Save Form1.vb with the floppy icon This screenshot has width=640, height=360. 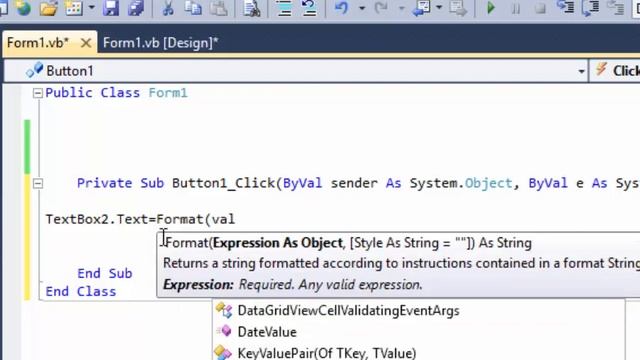coord(110,8)
